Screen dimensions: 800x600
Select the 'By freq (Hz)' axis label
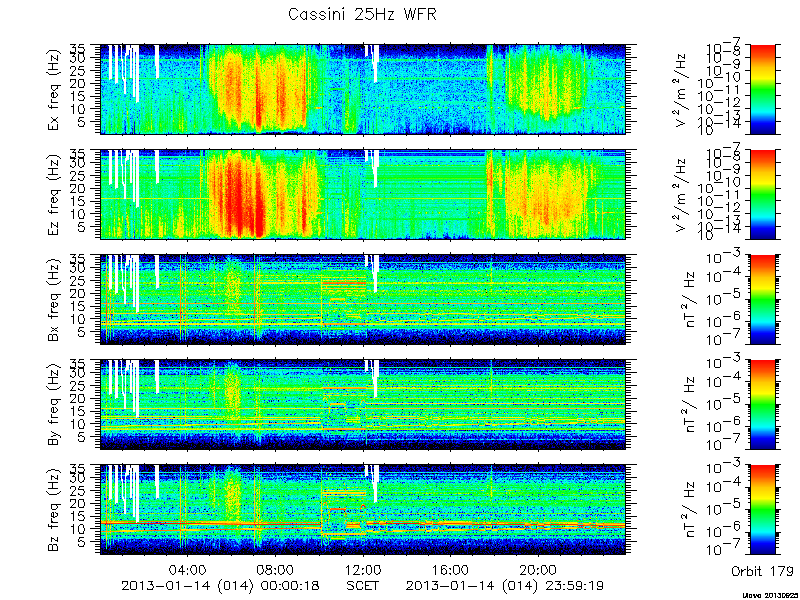55,405
